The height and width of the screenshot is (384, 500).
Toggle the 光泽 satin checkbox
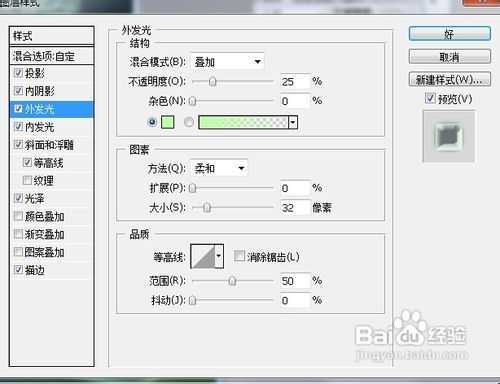(x=18, y=198)
